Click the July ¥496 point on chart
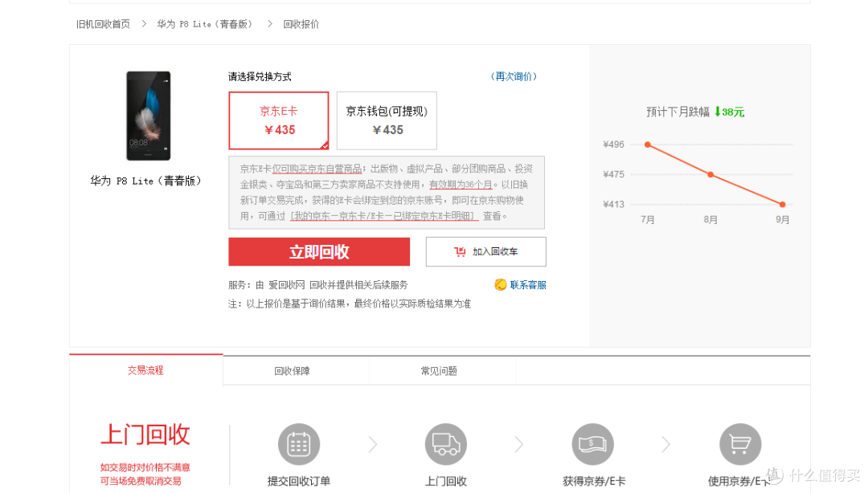The width and height of the screenshot is (868, 493). click(x=648, y=145)
